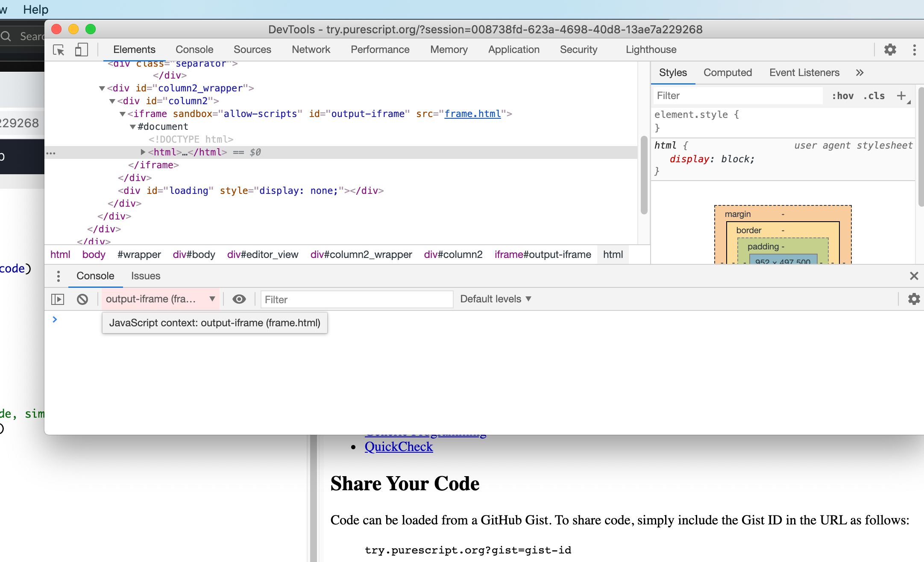Select the Console drawer tab

pyautogui.click(x=95, y=276)
